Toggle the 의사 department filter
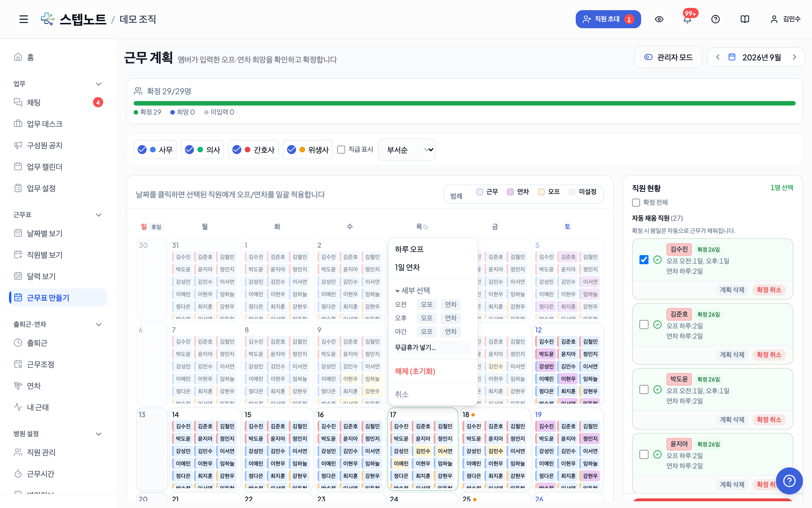Viewport: 812px width, 508px height. (202, 150)
